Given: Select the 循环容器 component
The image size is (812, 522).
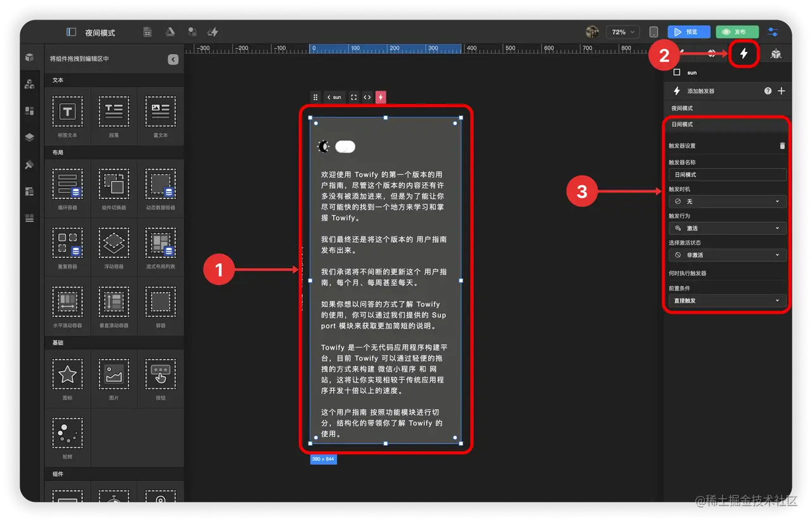Looking at the screenshot, I should click(x=67, y=188).
